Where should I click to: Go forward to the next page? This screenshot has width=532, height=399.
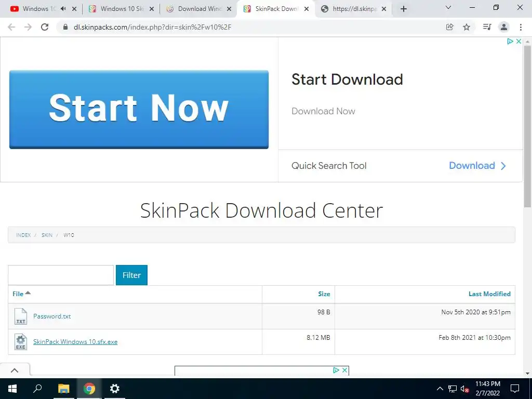(x=28, y=27)
